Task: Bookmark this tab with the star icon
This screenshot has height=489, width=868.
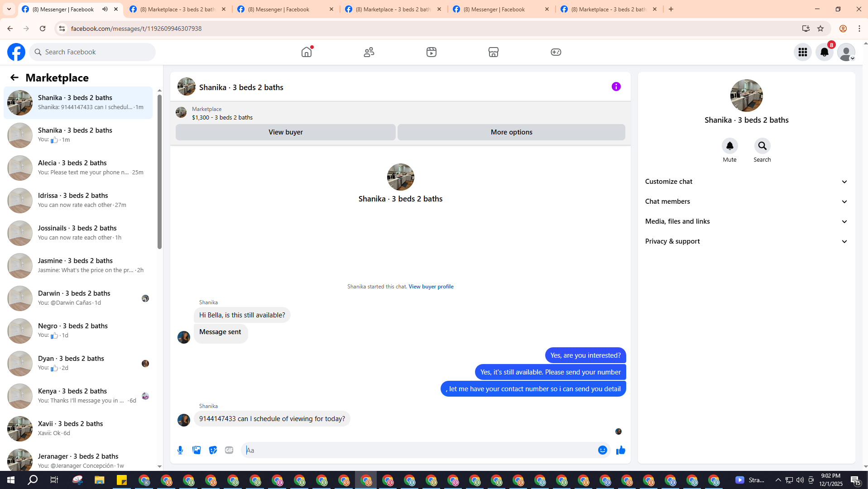Action: coord(820,29)
